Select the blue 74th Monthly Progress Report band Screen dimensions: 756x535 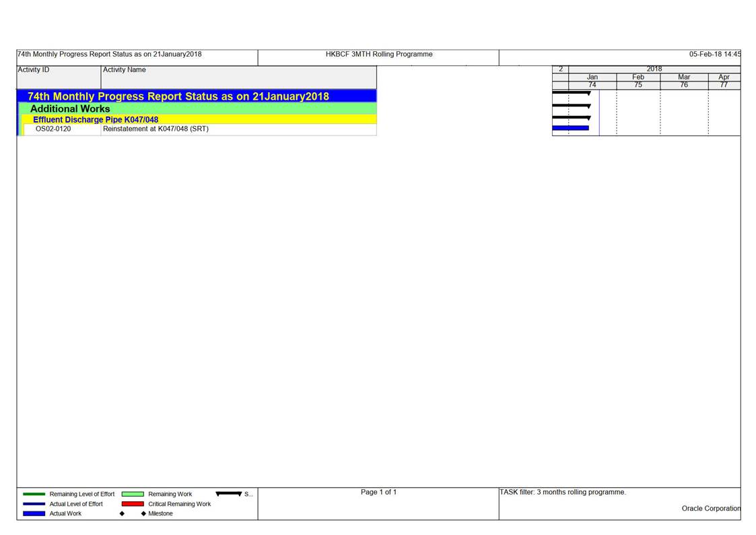pyautogui.click(x=197, y=96)
